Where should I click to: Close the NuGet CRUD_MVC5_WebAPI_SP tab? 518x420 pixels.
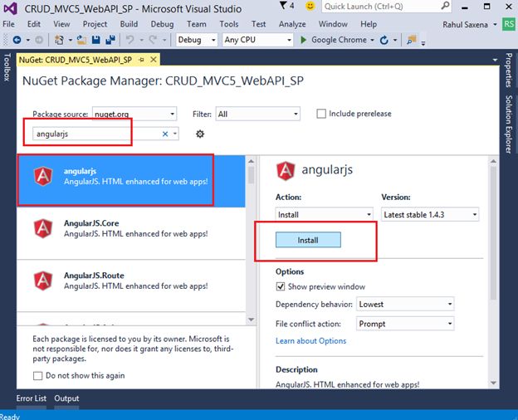tap(154, 60)
